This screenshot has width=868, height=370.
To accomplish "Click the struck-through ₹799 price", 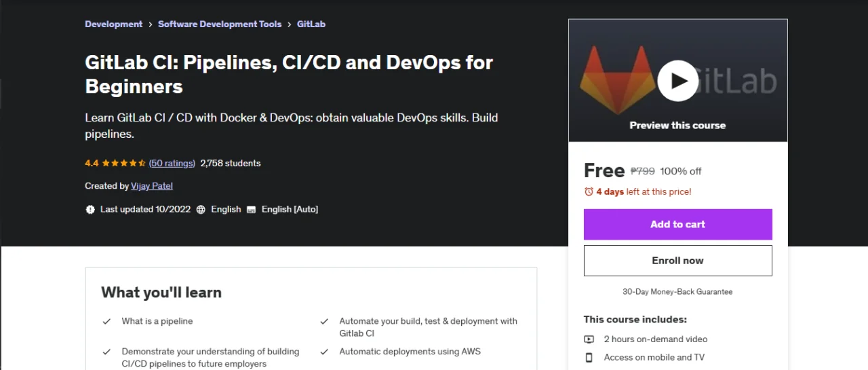I will click(643, 171).
